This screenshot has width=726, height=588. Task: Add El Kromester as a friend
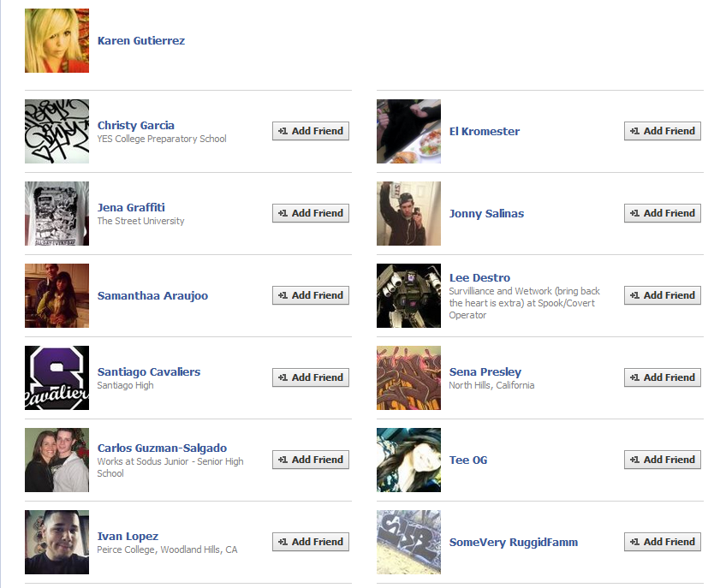663,131
